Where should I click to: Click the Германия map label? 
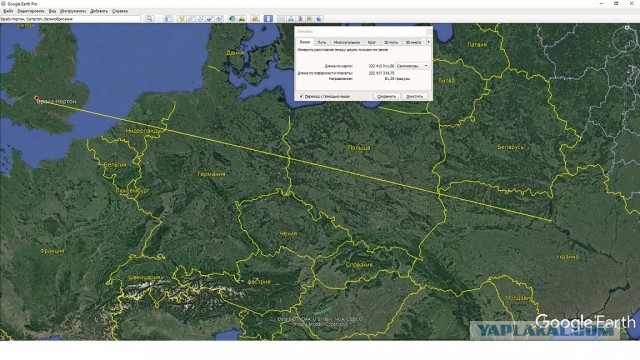click(x=211, y=174)
